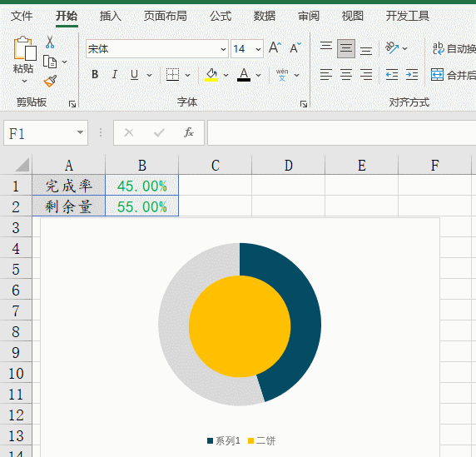This screenshot has width=476, height=457.
Task: Switch to the 开始 tab
Action: coord(67,16)
